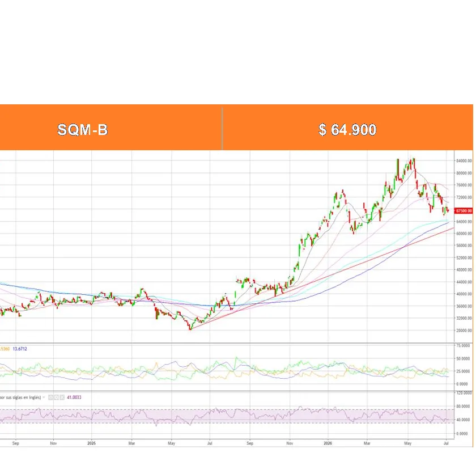The width and height of the screenshot is (476, 457).
Task: Open RSI indicator settings icon
Action: click(x=56, y=397)
